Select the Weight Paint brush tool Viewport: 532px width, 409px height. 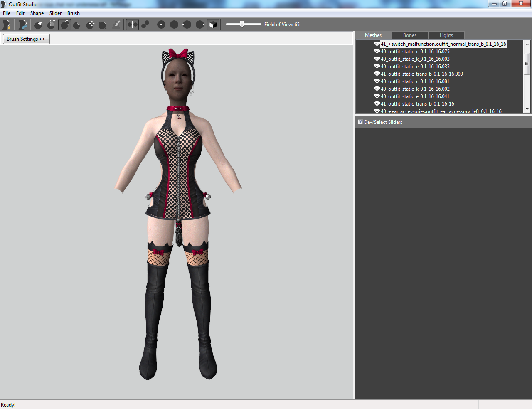point(117,25)
